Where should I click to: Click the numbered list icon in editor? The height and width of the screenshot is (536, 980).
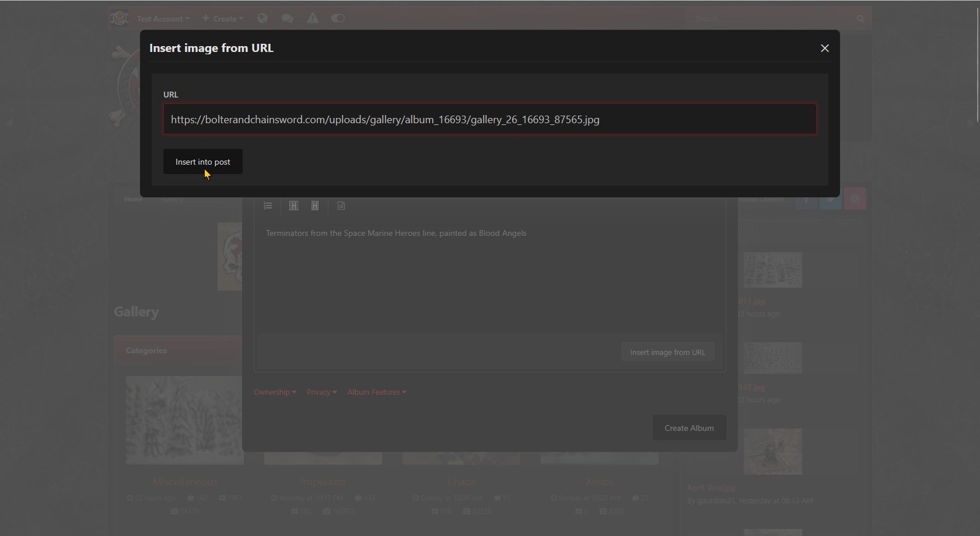pyautogui.click(x=268, y=206)
